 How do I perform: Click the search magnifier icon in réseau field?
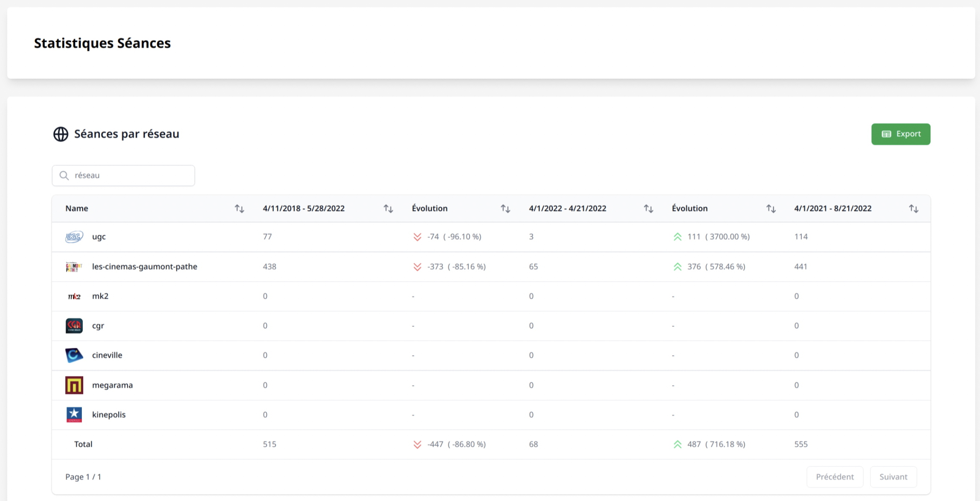[64, 175]
